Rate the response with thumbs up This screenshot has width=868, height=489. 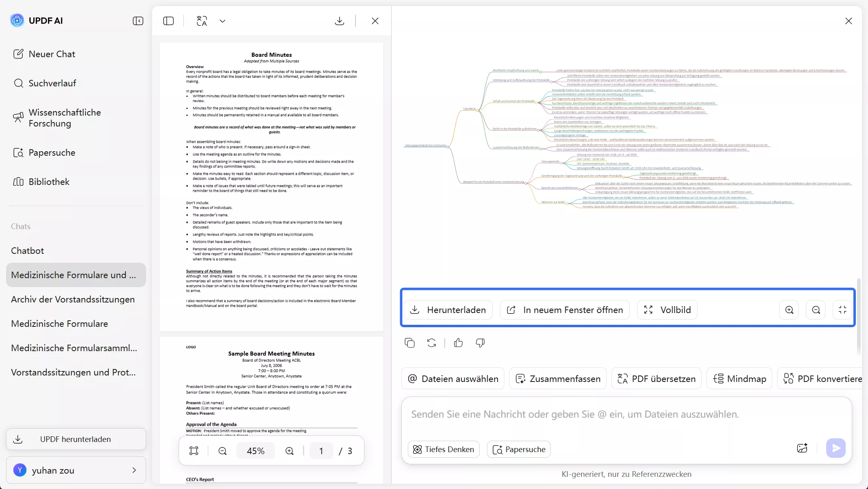458,343
